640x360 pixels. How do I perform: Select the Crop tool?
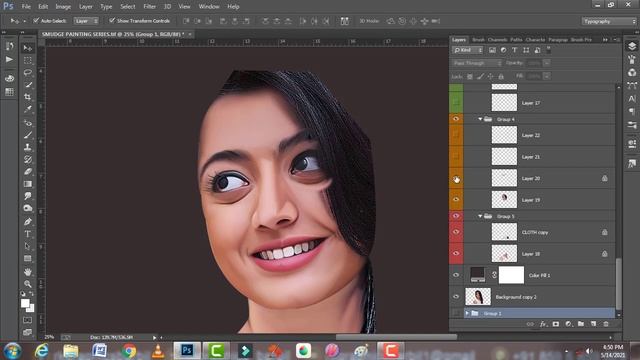click(27, 97)
